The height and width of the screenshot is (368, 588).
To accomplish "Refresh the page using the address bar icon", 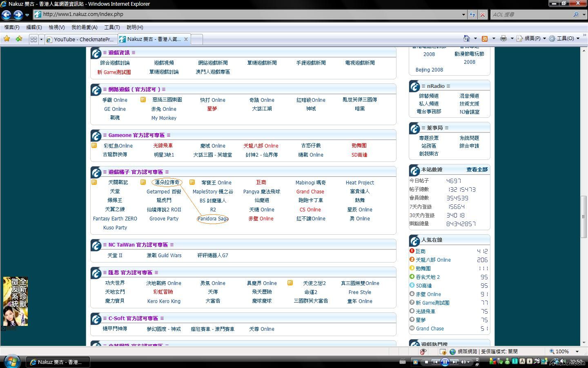I will click(x=472, y=14).
